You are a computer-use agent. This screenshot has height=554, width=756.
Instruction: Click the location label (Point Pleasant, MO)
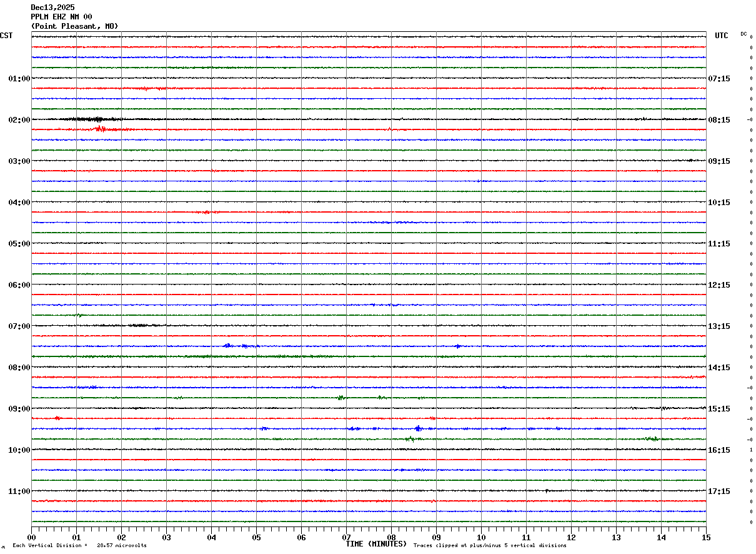coord(74,26)
